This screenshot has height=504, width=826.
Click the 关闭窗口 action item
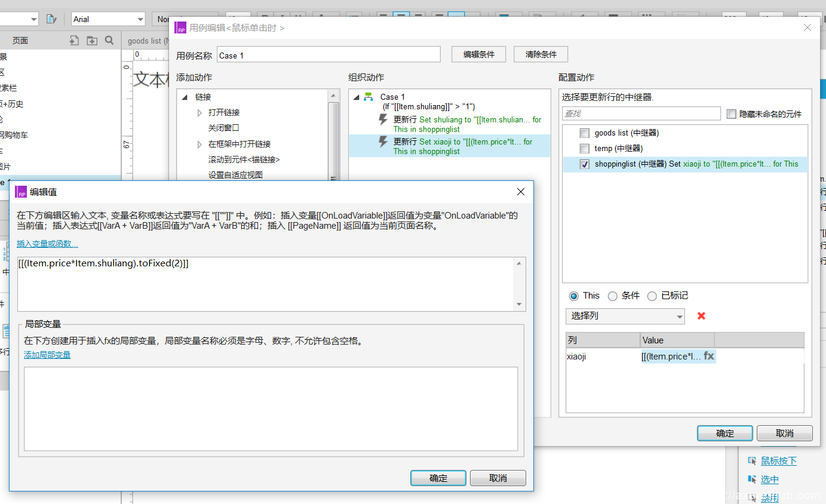223,128
